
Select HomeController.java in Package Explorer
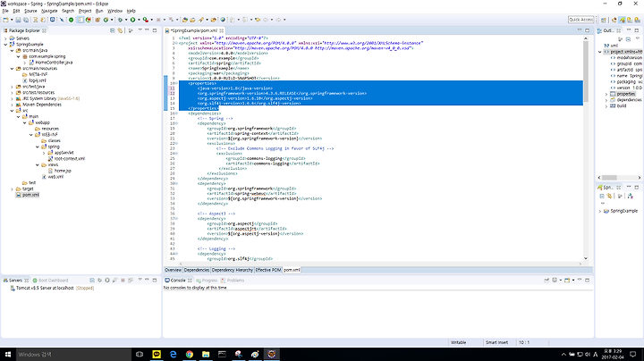(50, 63)
